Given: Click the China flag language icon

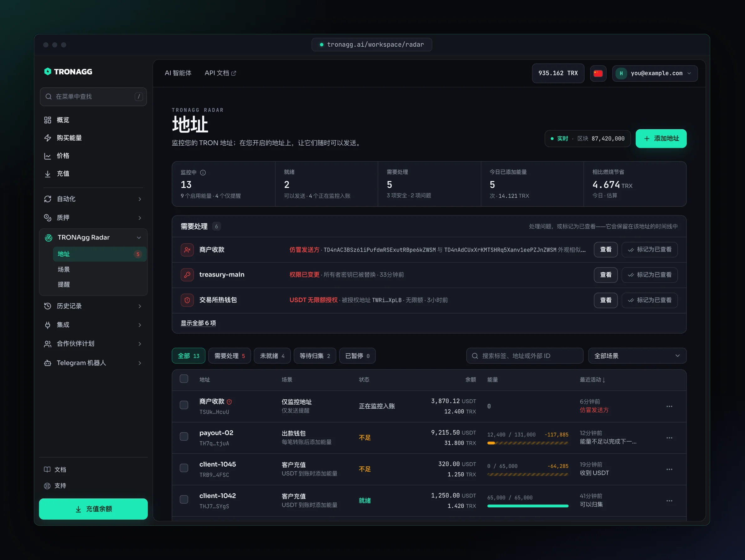Looking at the screenshot, I should [598, 73].
